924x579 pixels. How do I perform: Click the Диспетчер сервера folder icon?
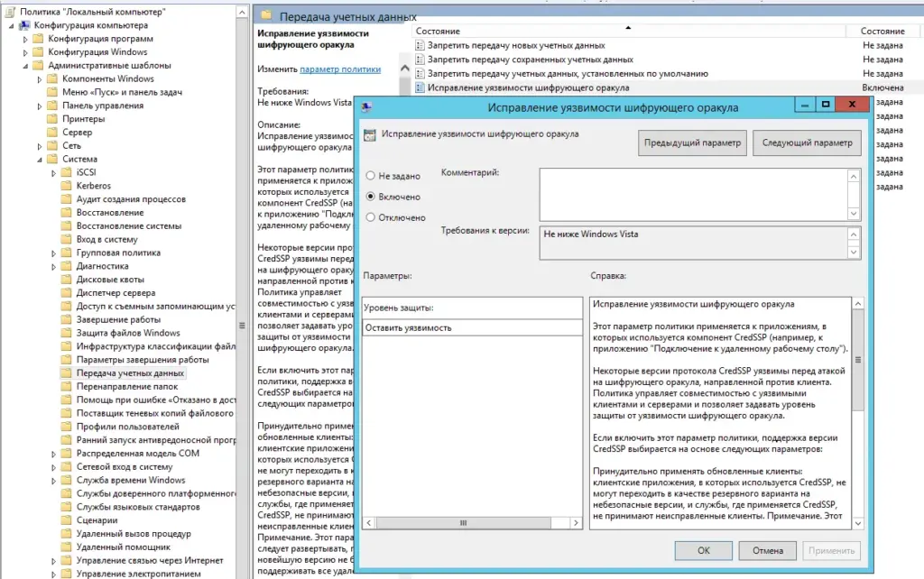pyautogui.click(x=67, y=293)
